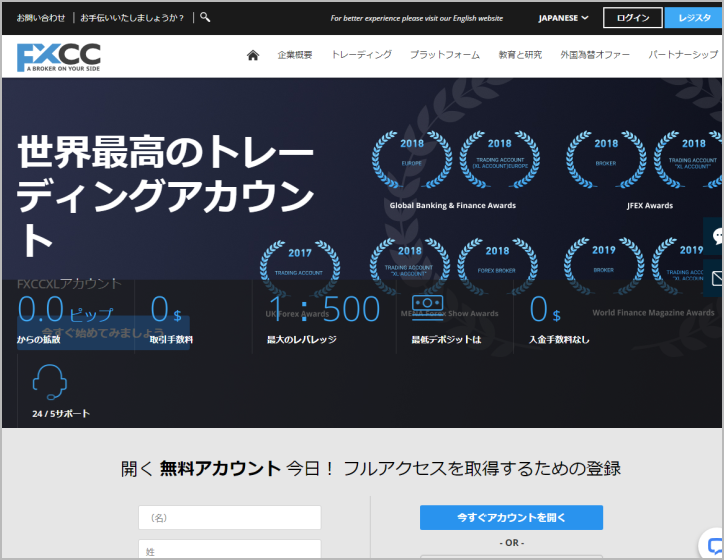Click the 最低デポジットは label
This screenshot has width=724, height=560.
coord(446,340)
